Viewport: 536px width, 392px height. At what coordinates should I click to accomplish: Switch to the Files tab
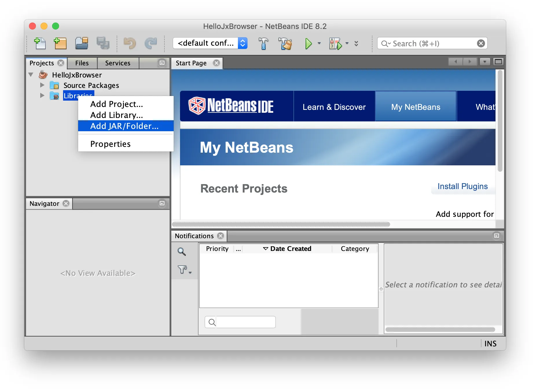82,63
